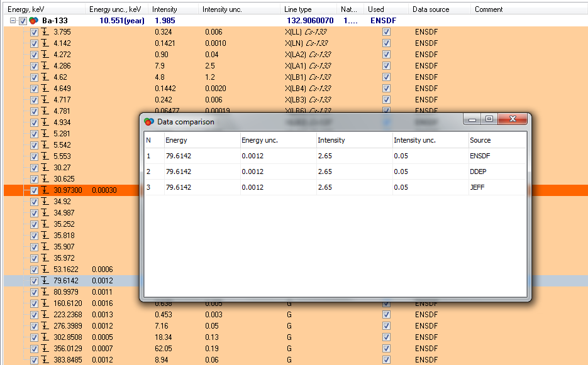Click the line icon beside 30.97300
588x365 pixels.
[x=45, y=190]
